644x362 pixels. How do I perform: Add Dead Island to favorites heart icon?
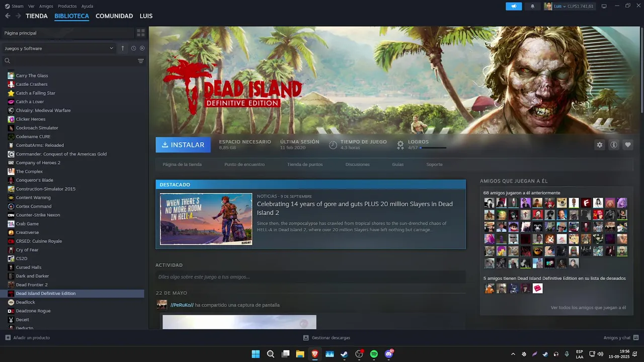(x=628, y=145)
